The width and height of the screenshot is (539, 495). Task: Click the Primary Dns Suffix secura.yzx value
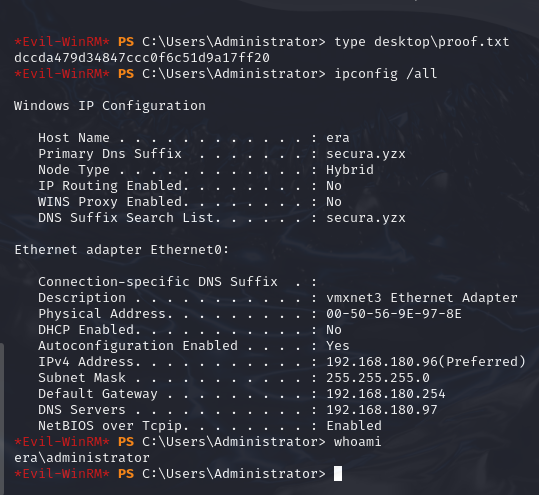pyautogui.click(x=366, y=154)
